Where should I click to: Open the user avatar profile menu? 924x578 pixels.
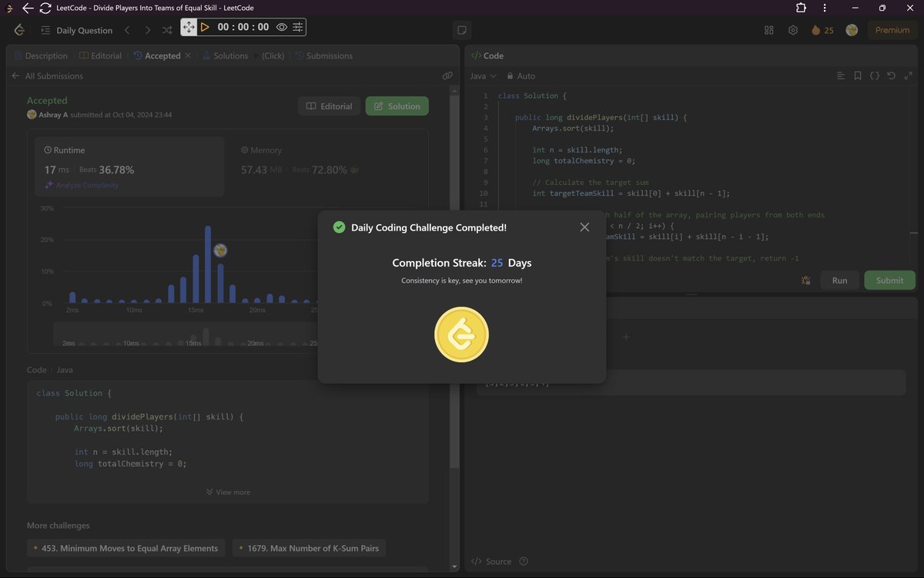(x=852, y=30)
